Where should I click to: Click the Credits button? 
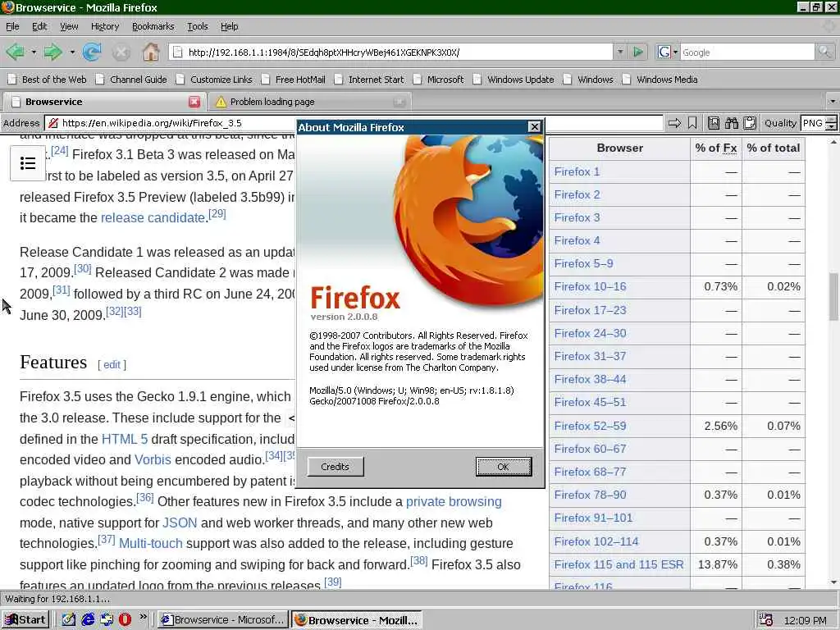pos(336,467)
